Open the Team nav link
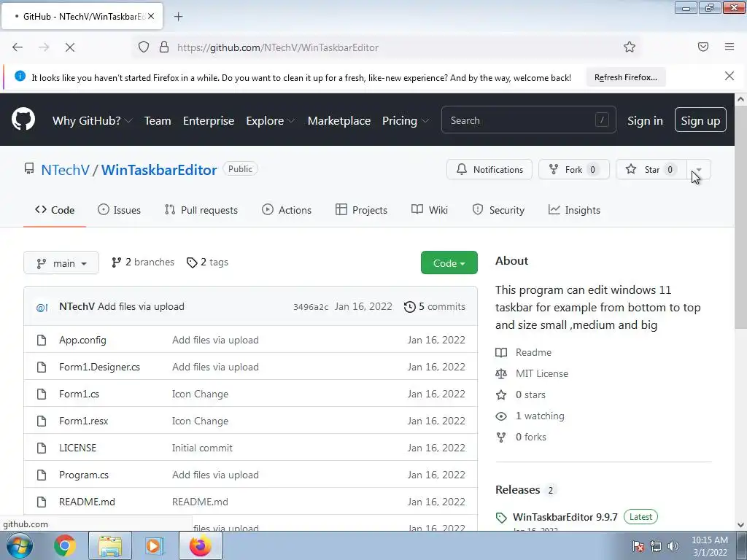The width and height of the screenshot is (747, 560). pos(158,120)
